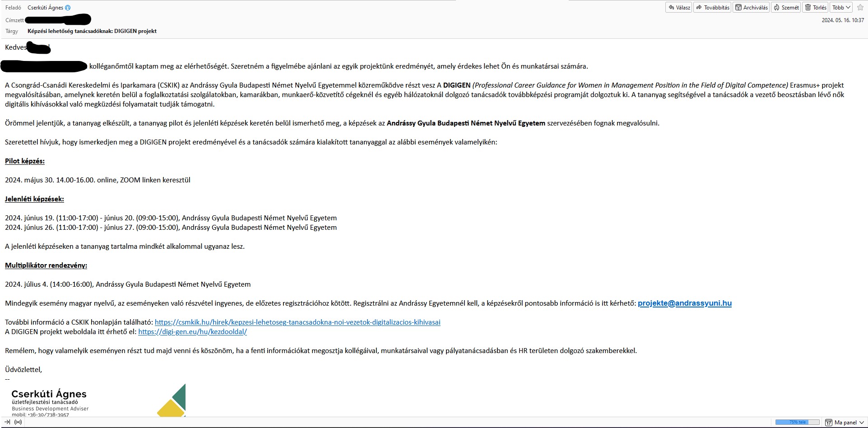Image resolution: width=868 pixels, height=428 pixels.
Task: Click the Címzett recipient label
Action: point(15,20)
